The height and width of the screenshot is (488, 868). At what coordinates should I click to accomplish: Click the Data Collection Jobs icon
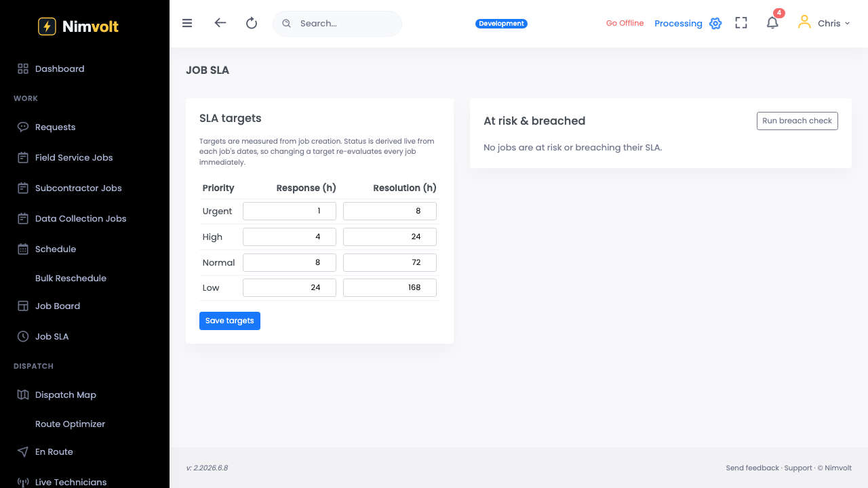pos(23,218)
